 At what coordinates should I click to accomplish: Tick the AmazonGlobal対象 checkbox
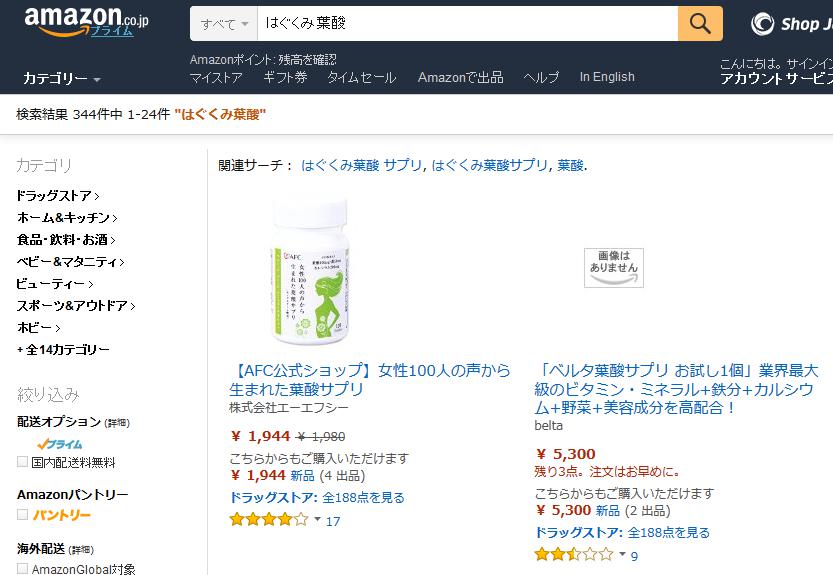(22, 569)
